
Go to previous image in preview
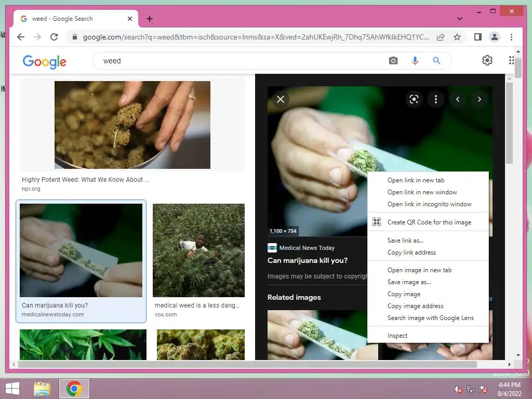click(x=458, y=99)
